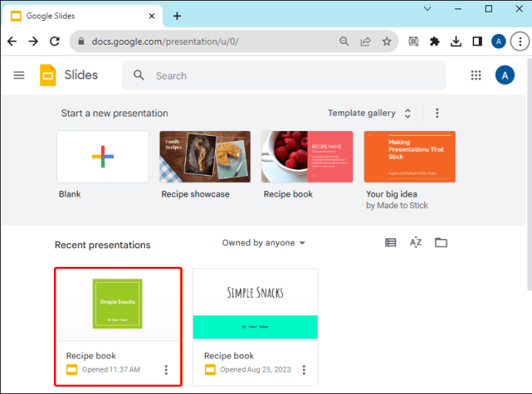Open the green Simple Snacks presentation thumbnail
Viewport: 532px width, 394px height.
coord(118,304)
